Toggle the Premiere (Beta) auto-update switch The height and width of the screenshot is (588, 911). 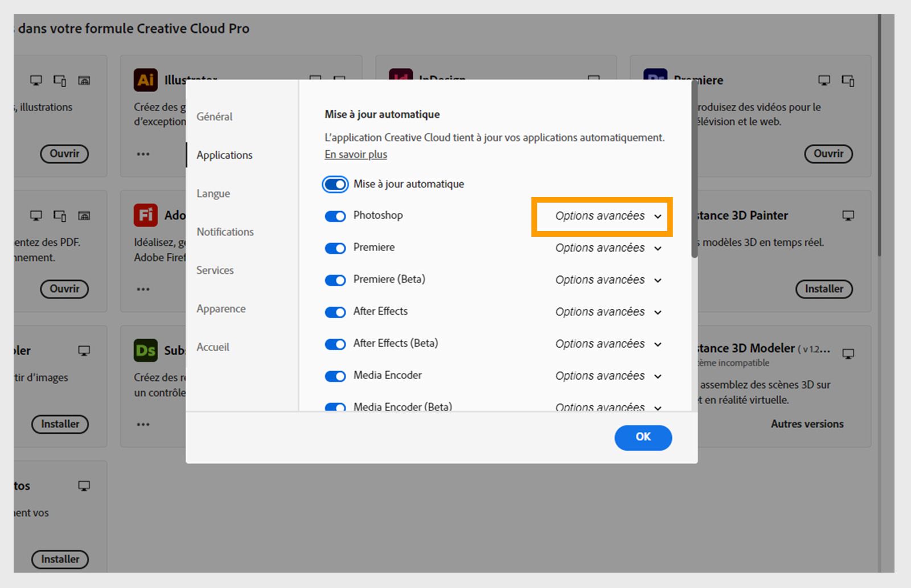[x=335, y=280]
